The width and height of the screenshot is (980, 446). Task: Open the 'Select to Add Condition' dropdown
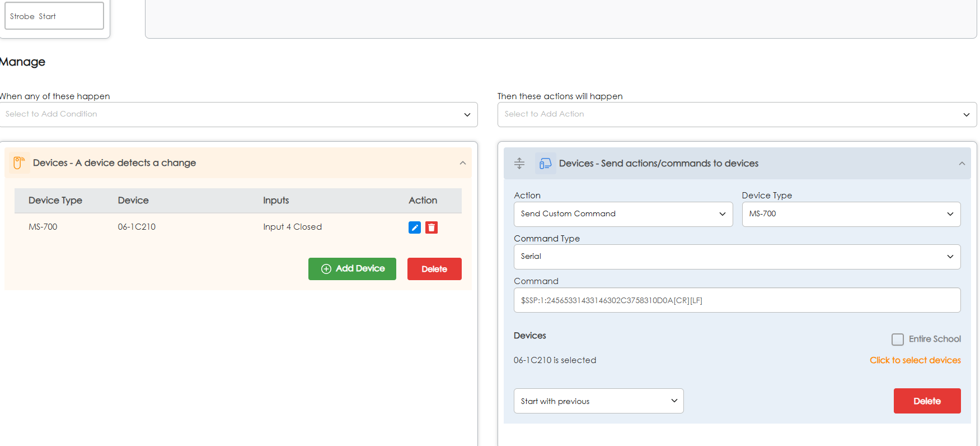(238, 114)
